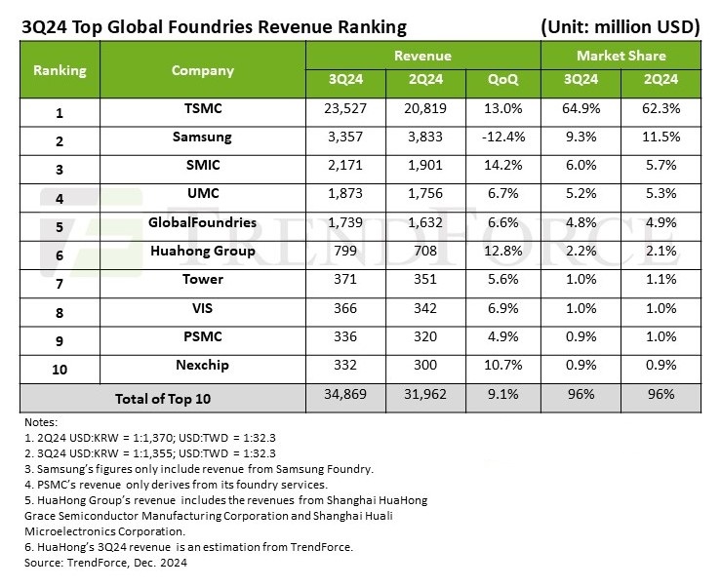This screenshot has width=721, height=588.
Task: Select PSMC's QoQ value '4.9%'
Action: [x=503, y=336]
